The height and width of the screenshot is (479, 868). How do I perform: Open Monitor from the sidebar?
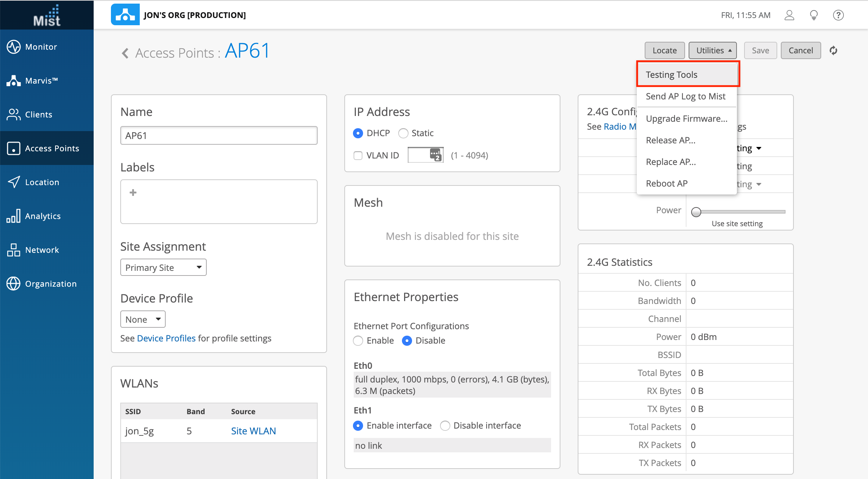(41, 47)
